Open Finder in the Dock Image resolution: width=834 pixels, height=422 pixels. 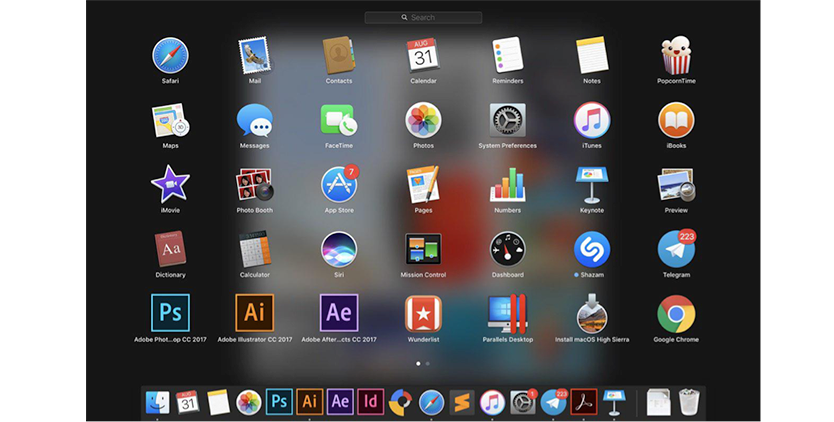click(x=157, y=402)
